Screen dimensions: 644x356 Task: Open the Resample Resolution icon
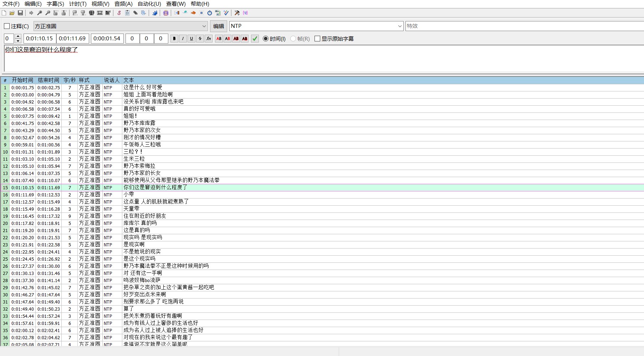point(201,13)
